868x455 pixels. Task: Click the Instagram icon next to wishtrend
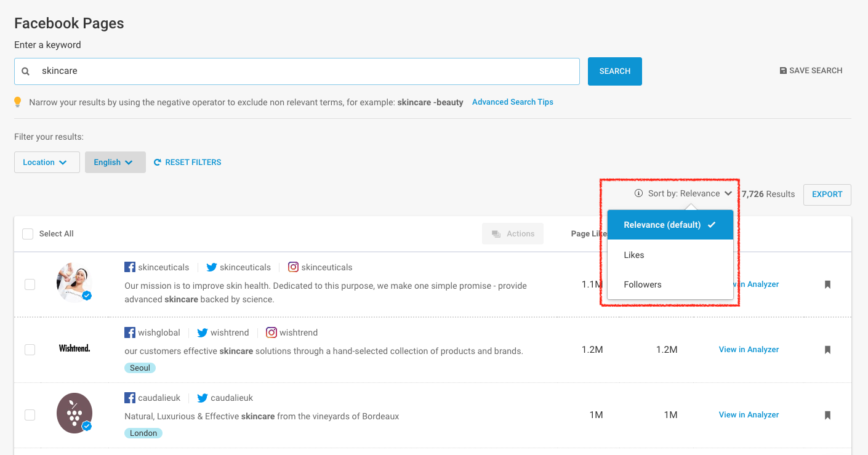point(271,332)
